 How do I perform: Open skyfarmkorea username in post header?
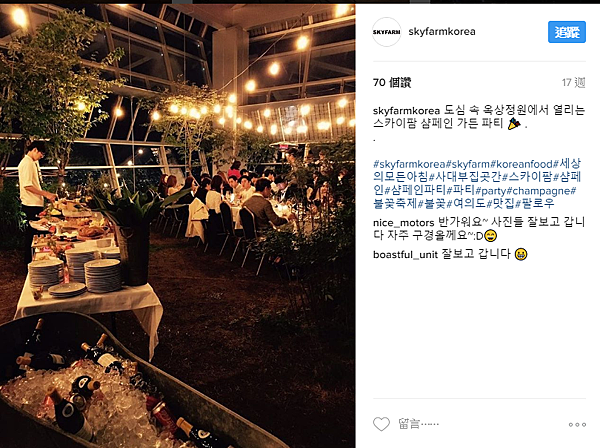click(x=442, y=32)
